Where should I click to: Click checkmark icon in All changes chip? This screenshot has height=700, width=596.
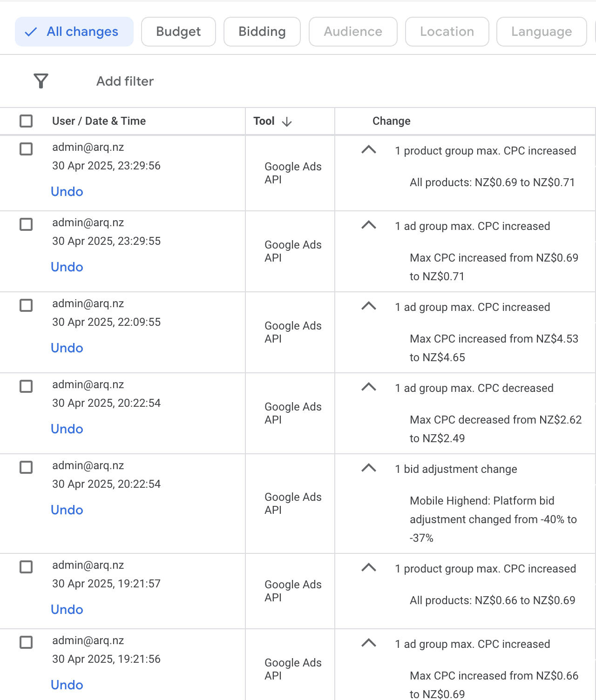(x=31, y=32)
